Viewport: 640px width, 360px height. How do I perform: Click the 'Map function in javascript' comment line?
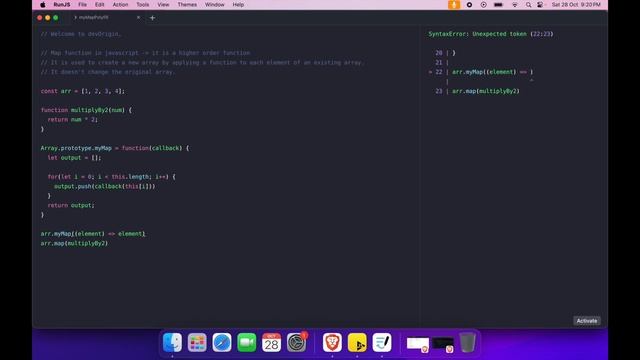click(145, 53)
